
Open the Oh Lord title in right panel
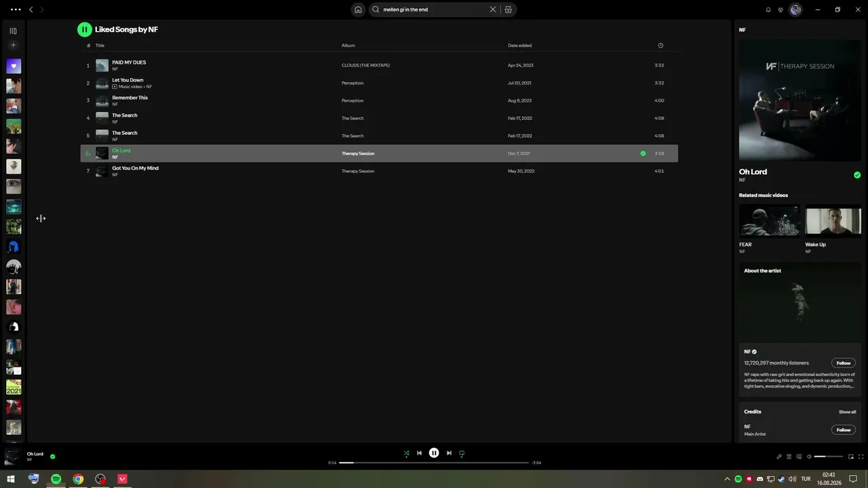[753, 171]
